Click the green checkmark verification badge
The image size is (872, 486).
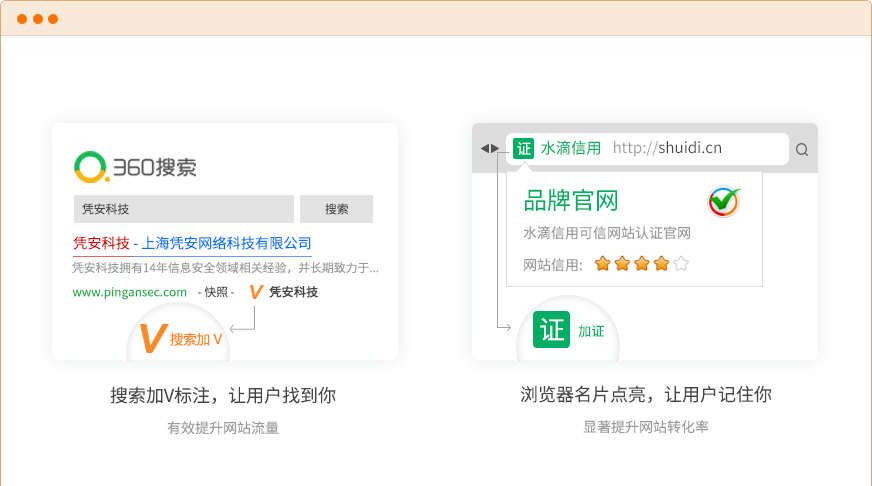point(724,201)
